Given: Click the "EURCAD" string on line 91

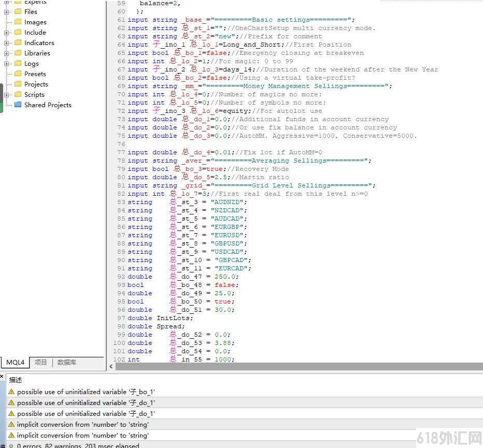Looking at the screenshot, I should tap(231, 268).
